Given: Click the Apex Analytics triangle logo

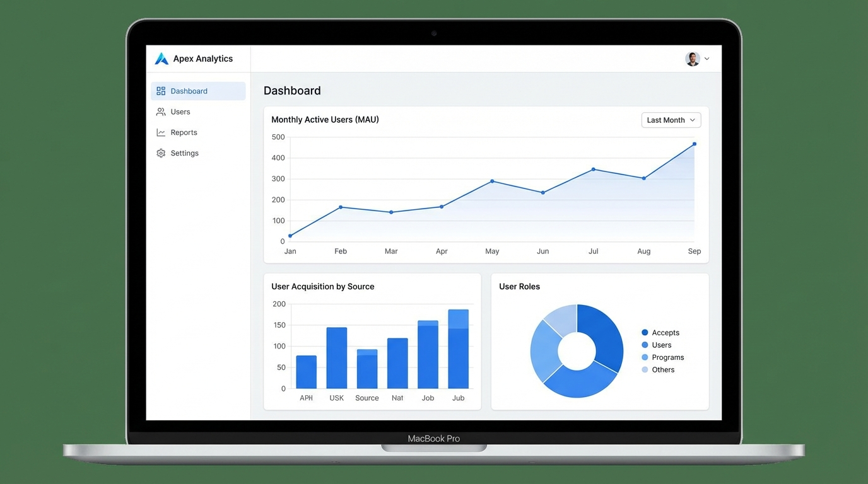Looking at the screenshot, I should click(x=161, y=58).
